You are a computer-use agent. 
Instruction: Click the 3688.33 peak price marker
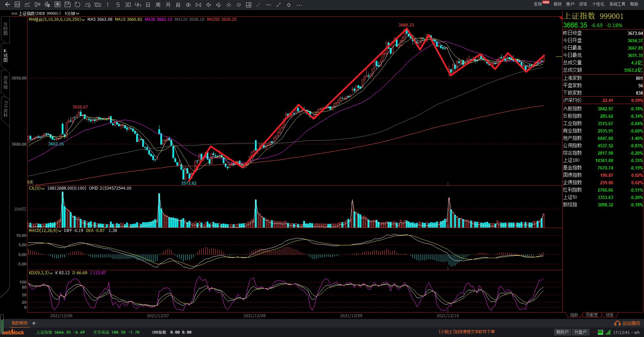coord(406,25)
